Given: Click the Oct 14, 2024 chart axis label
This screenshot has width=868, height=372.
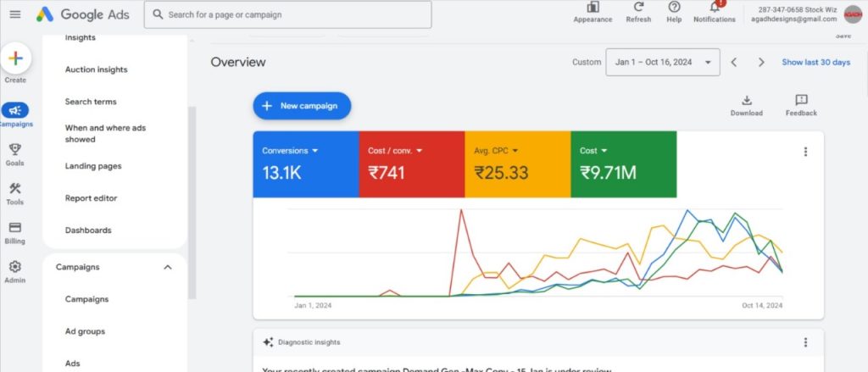Looking at the screenshot, I should tap(762, 306).
